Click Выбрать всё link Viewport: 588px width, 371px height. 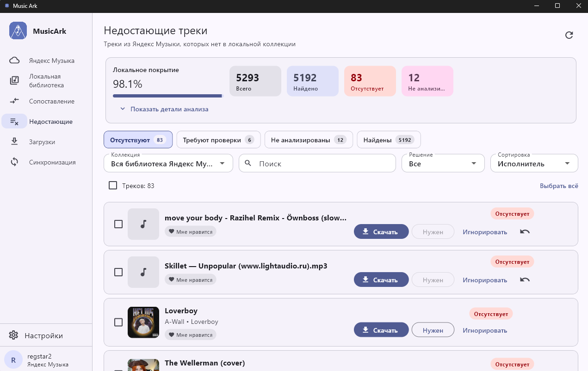pyautogui.click(x=559, y=186)
